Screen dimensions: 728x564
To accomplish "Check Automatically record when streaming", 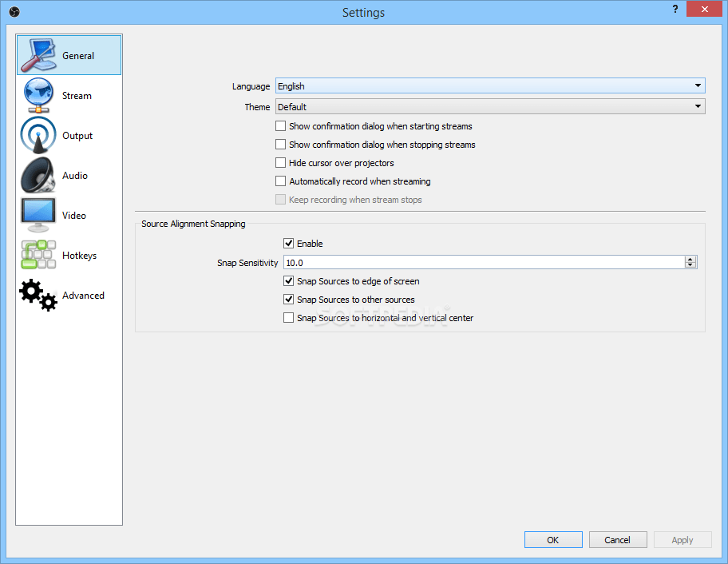I will coord(280,181).
